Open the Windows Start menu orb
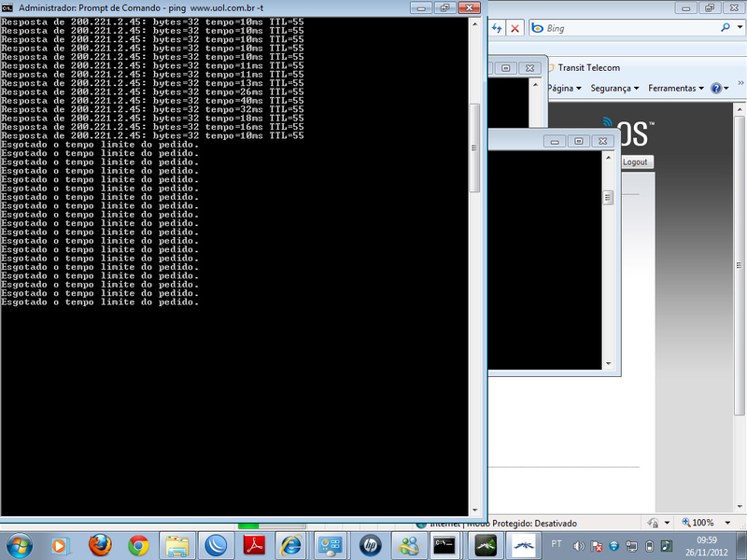 (20, 546)
